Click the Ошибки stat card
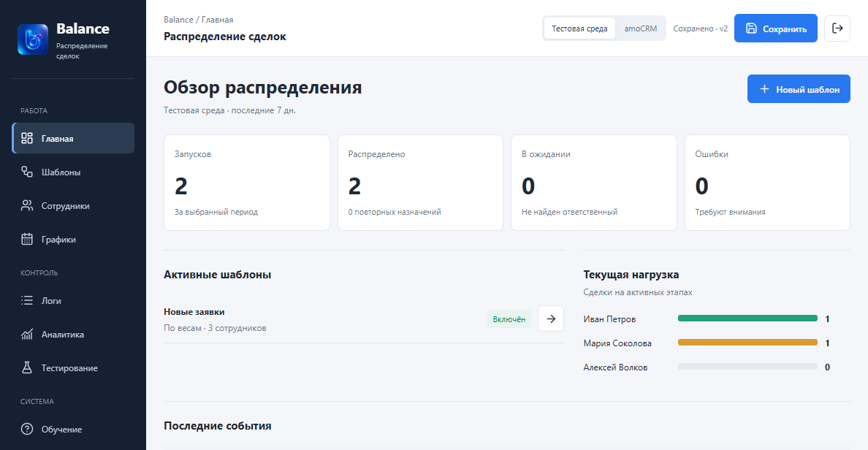Image resolution: width=868 pixels, height=450 pixels. point(767,183)
